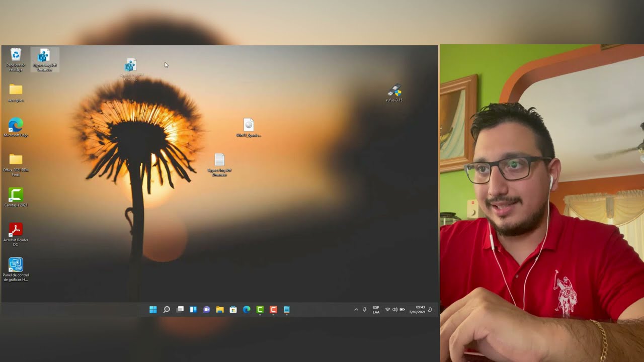Click the volume speaker tray icon
This screenshot has height=362, width=644.
(395, 310)
